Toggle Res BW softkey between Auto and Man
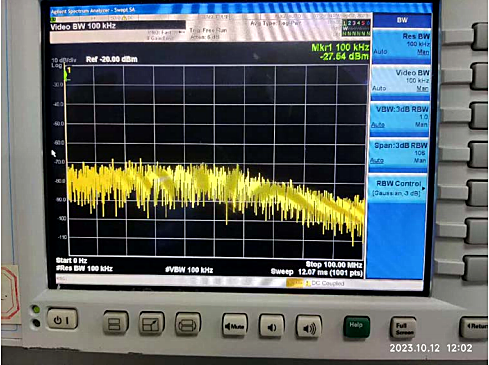Image resolution: width=489 pixels, height=365 pixels. click(401, 46)
